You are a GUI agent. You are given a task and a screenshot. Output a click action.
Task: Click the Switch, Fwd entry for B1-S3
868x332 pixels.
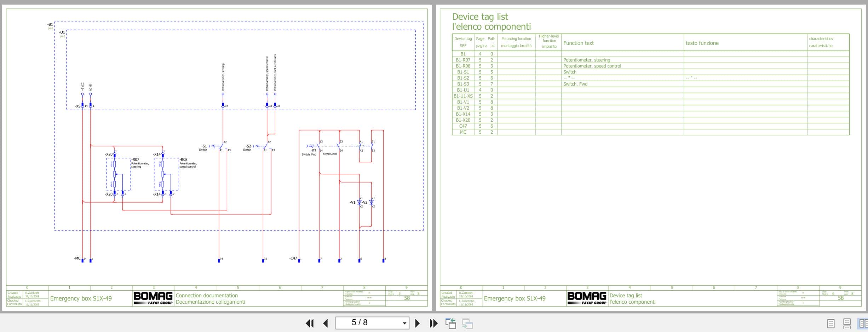pos(575,84)
